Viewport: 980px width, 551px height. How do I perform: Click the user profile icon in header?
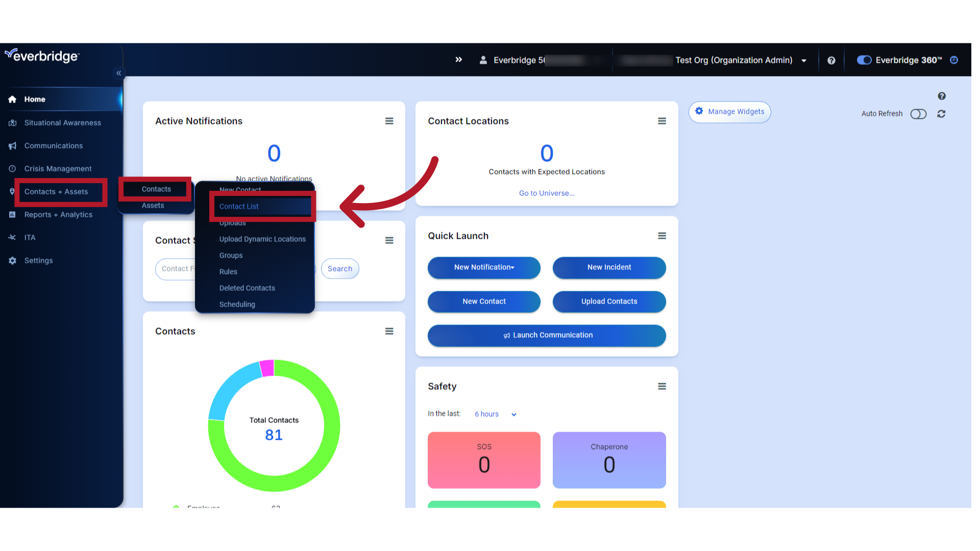click(x=483, y=60)
